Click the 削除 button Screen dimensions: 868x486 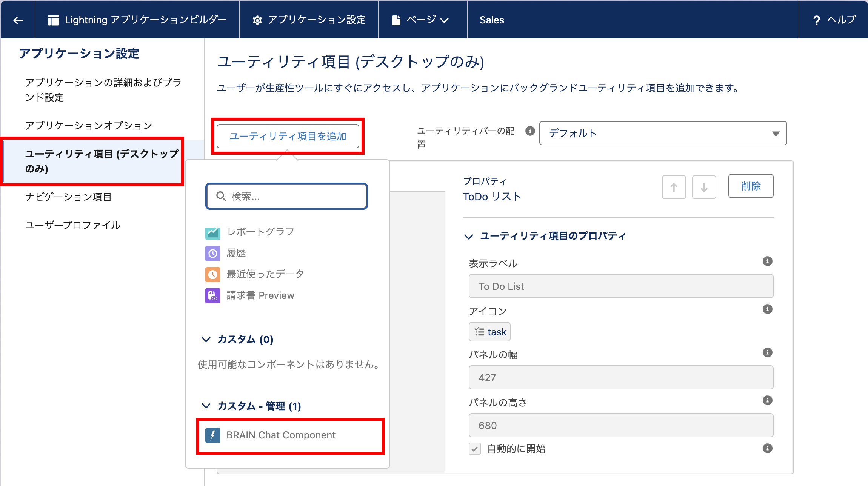click(x=750, y=186)
